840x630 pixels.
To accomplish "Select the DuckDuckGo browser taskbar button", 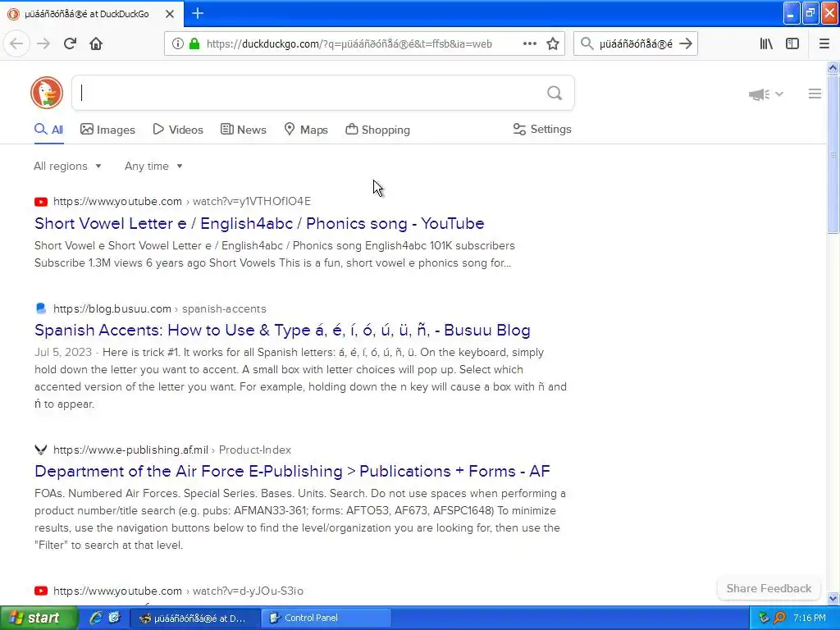I will pyautogui.click(x=195, y=618).
